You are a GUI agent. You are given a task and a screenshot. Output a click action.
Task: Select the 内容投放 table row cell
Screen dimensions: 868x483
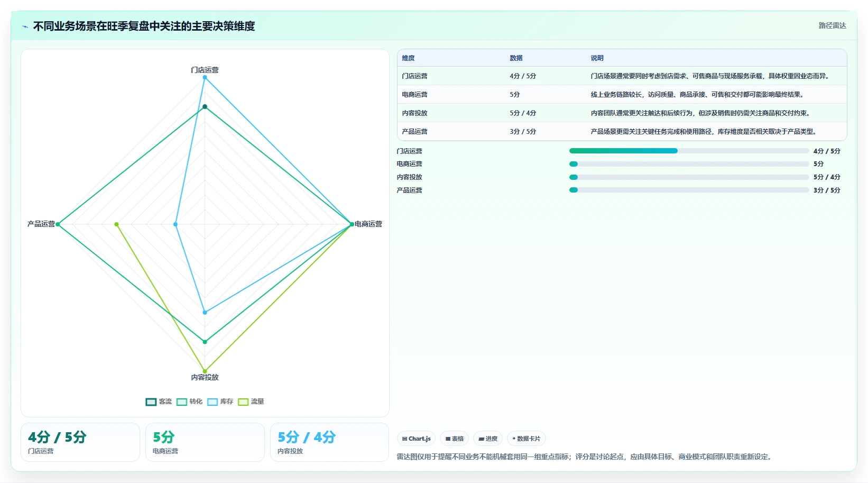[414, 113]
